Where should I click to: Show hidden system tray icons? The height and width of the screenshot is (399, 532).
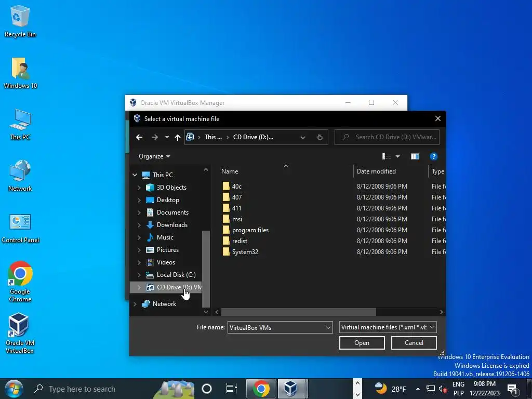point(418,389)
